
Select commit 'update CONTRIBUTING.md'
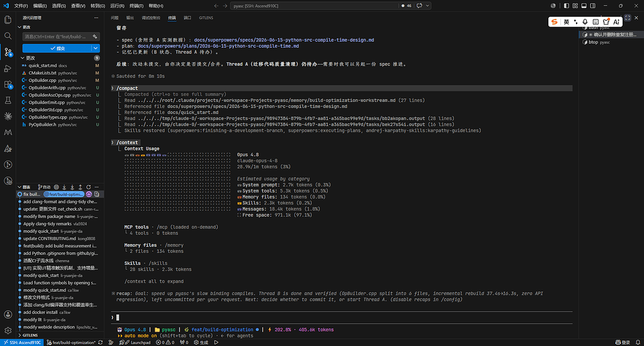click(60, 238)
